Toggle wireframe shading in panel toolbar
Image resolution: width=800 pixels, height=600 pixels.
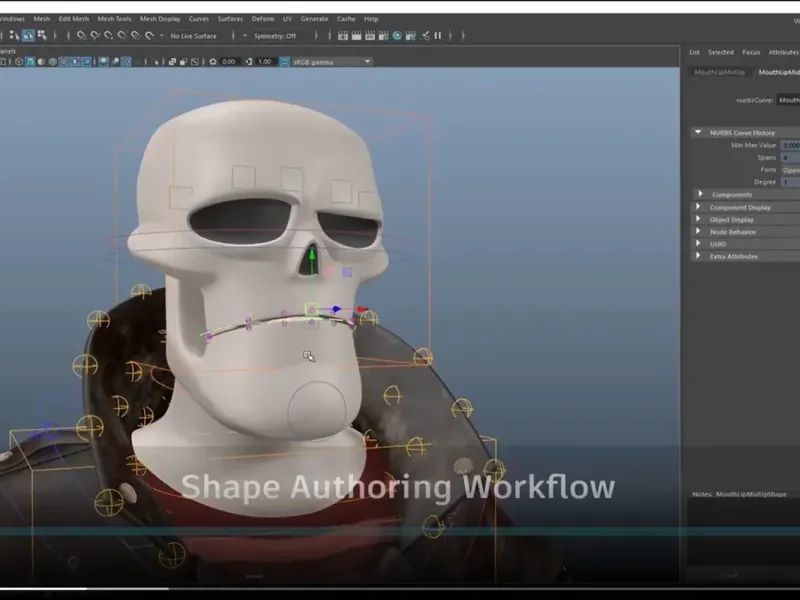click(19, 62)
